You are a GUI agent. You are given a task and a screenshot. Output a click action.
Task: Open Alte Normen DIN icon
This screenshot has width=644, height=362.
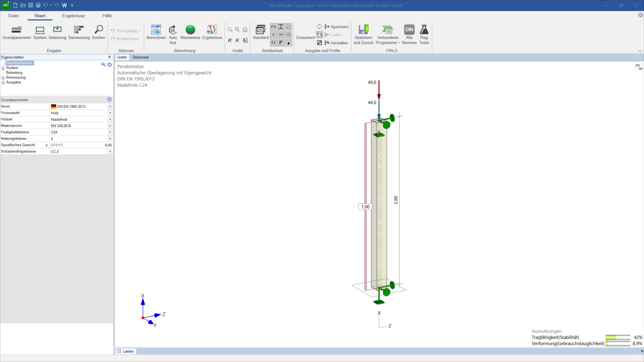click(x=409, y=35)
